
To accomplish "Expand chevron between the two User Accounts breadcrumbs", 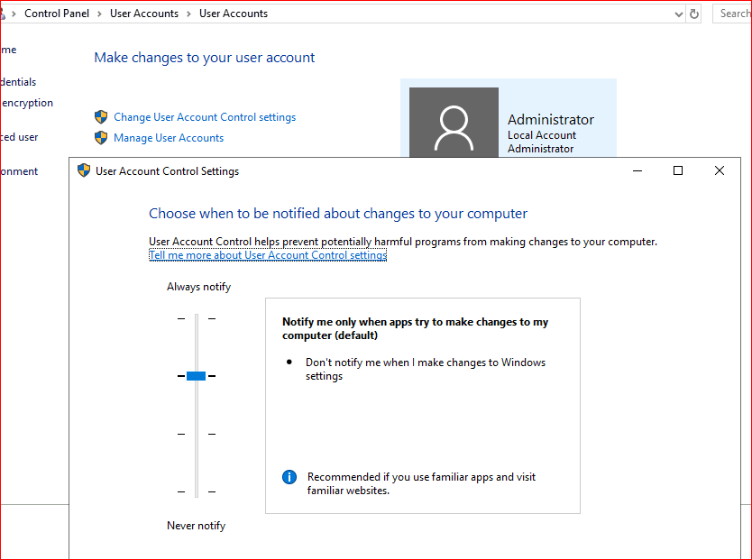I will click(189, 14).
